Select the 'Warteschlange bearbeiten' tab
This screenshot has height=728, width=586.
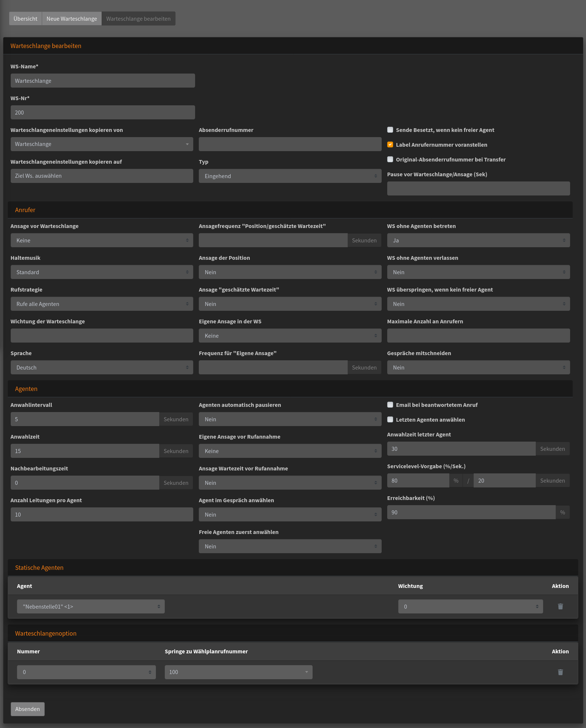coord(138,18)
